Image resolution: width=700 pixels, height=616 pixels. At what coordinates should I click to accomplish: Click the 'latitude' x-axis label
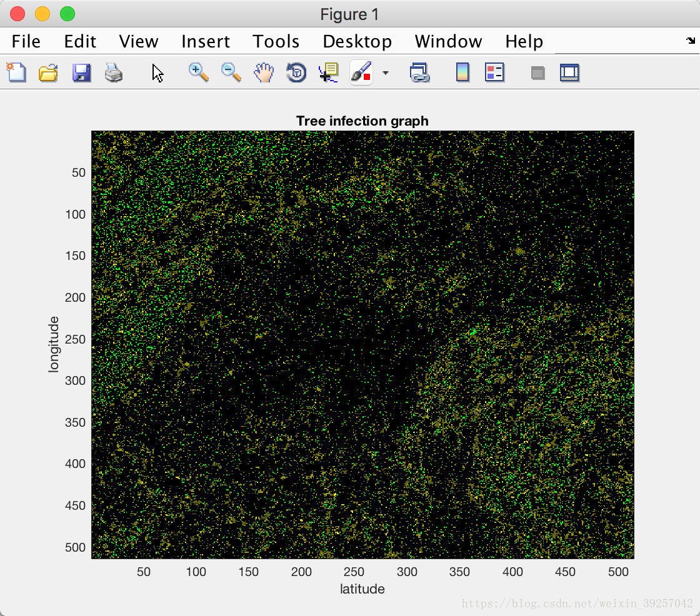click(x=362, y=589)
